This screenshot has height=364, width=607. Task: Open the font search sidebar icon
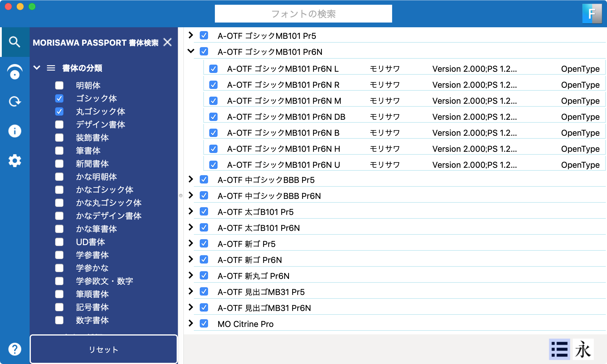[15, 42]
